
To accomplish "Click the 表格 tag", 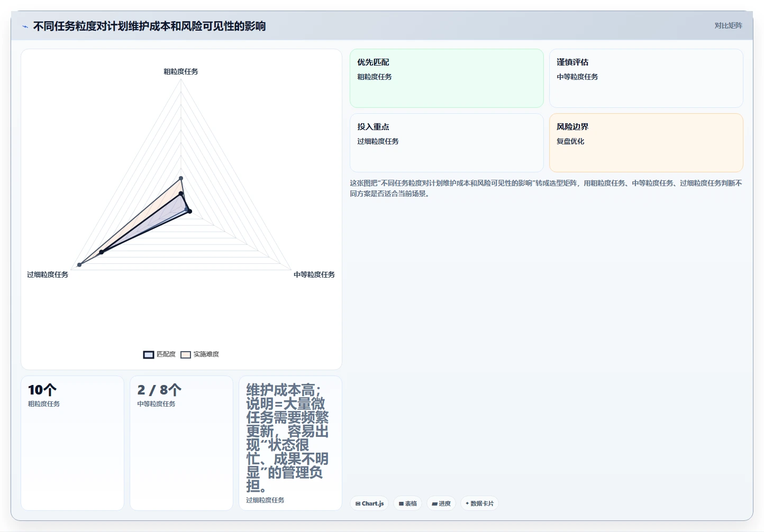I will click(407, 503).
